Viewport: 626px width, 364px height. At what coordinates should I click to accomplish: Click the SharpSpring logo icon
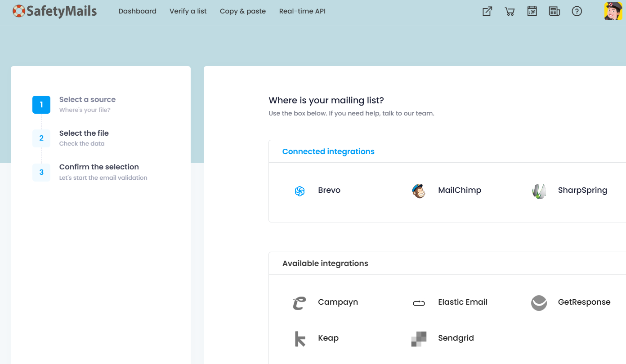(539, 191)
